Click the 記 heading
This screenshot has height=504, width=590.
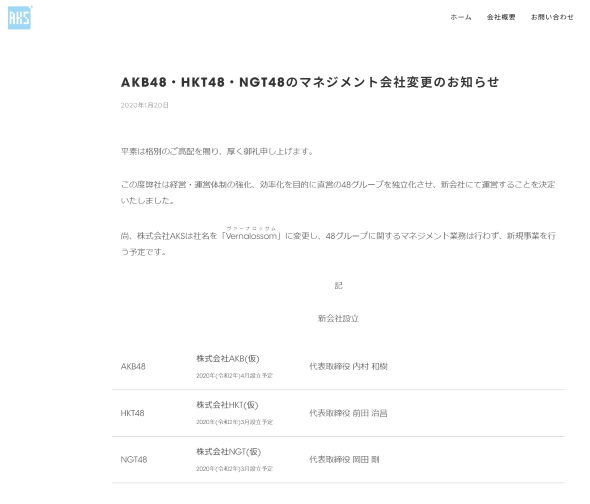pos(339,286)
